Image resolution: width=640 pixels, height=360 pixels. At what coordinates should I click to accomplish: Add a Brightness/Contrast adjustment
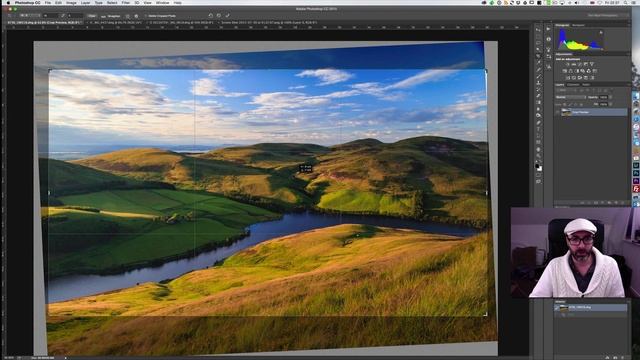click(x=568, y=64)
